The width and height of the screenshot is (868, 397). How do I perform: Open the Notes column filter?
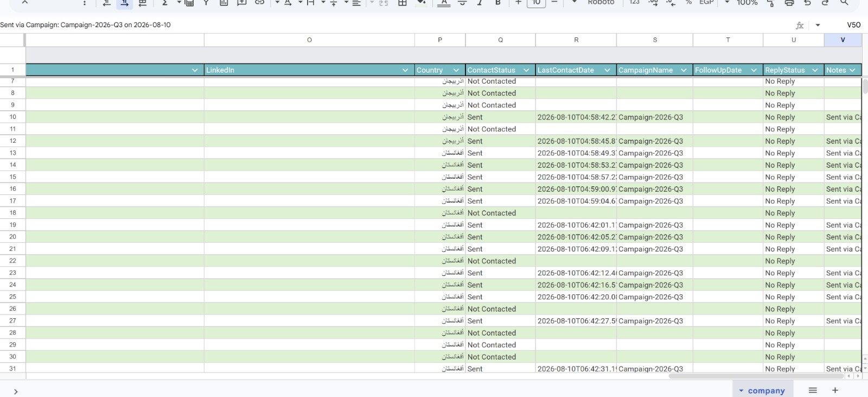click(852, 70)
